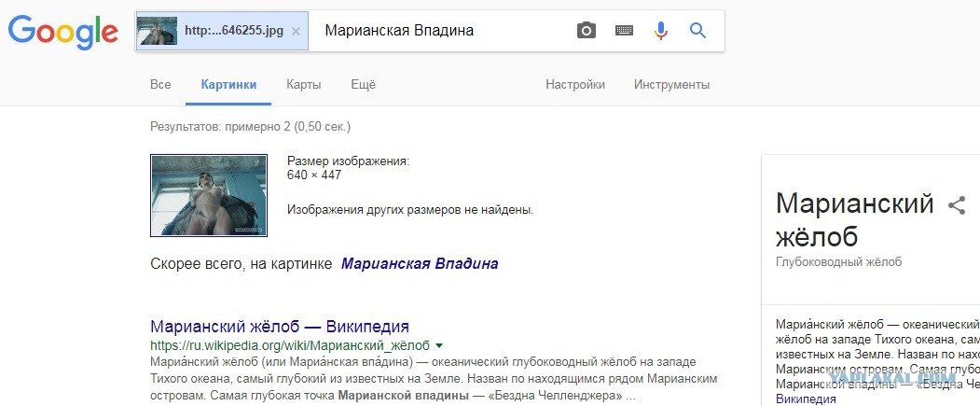
Task: Select the Картинки tab
Action: tap(228, 84)
